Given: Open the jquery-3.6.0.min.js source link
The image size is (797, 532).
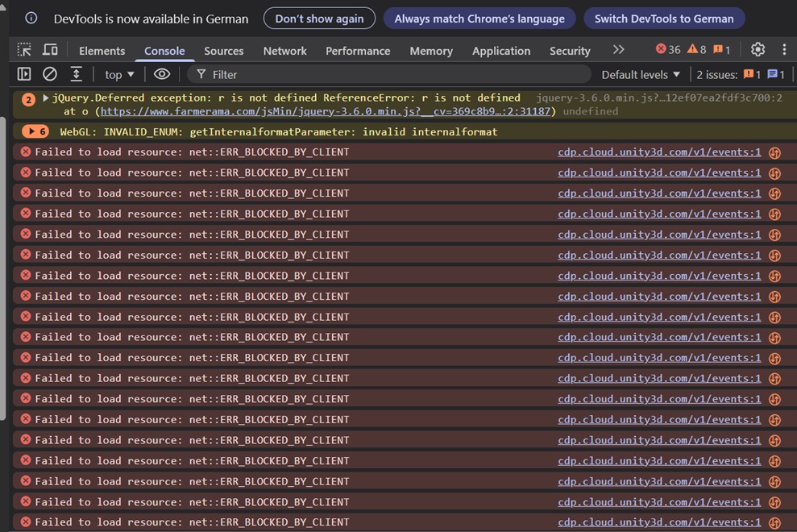Looking at the screenshot, I should pyautogui.click(x=658, y=98).
